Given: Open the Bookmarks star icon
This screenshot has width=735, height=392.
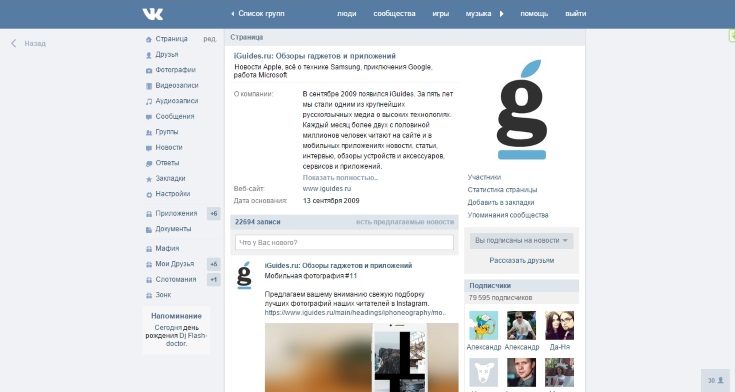Looking at the screenshot, I should pyautogui.click(x=149, y=179).
